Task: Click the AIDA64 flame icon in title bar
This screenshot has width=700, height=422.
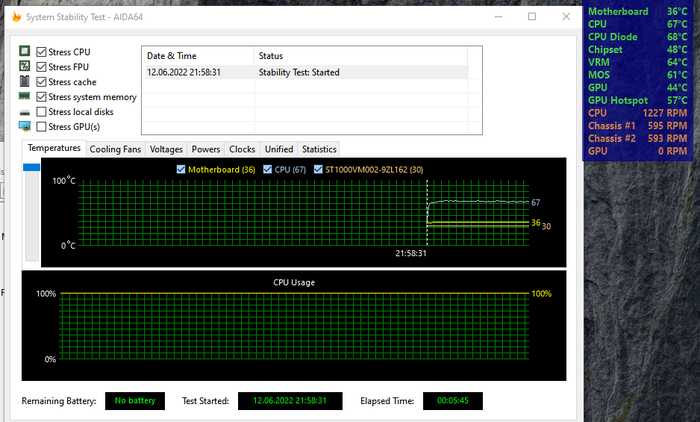Action: pyautogui.click(x=17, y=17)
